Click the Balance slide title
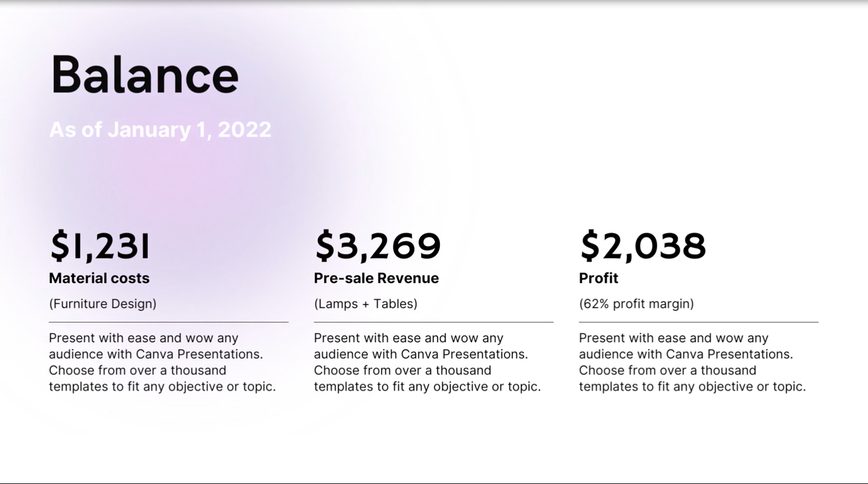 [145, 75]
